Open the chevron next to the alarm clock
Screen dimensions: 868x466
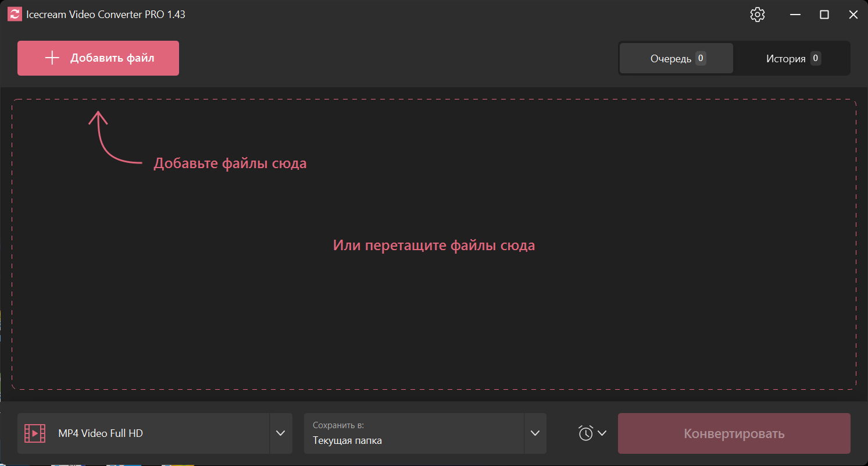[x=602, y=433]
